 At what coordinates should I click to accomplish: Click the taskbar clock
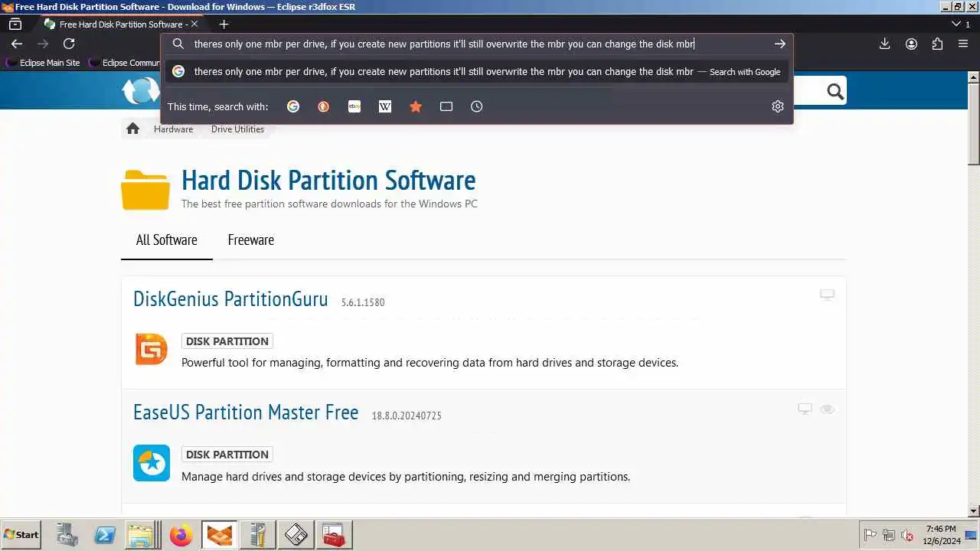(941, 534)
